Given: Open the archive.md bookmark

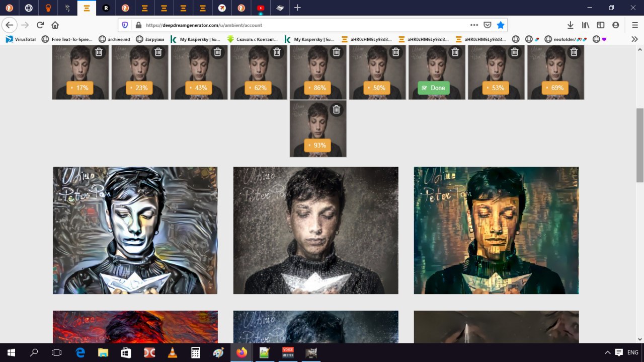Looking at the screenshot, I should 114,39.
